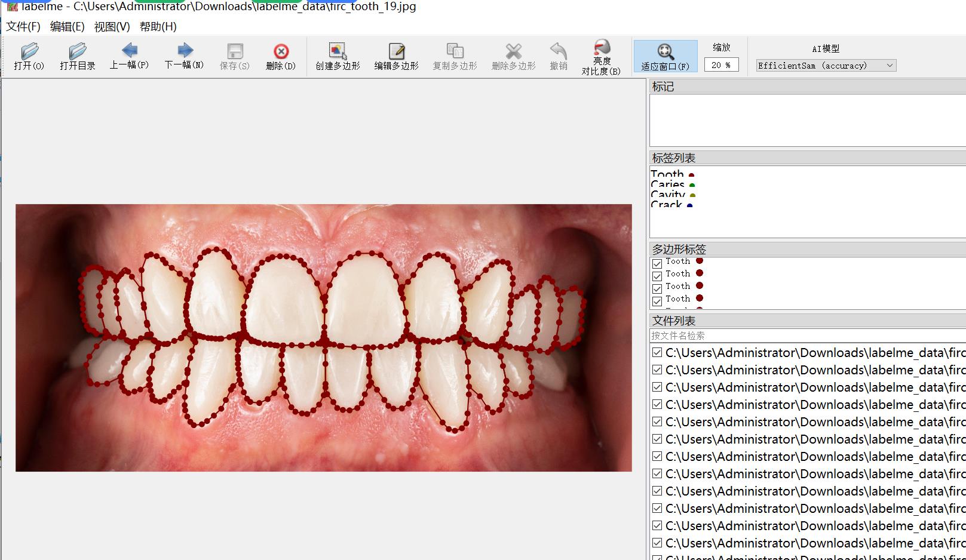Click the Open Directory (打开目录) icon
Screen dimensions: 966x560
[78, 57]
